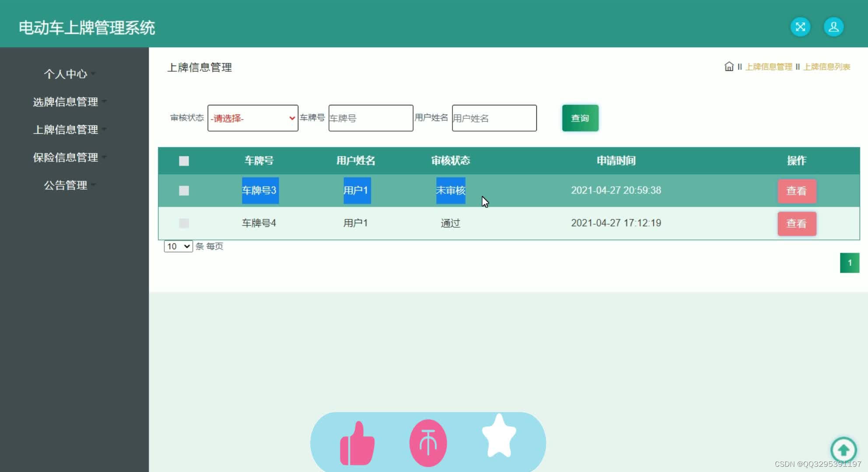Click the back-to-top arrow icon
The width and height of the screenshot is (868, 472).
coord(843,450)
